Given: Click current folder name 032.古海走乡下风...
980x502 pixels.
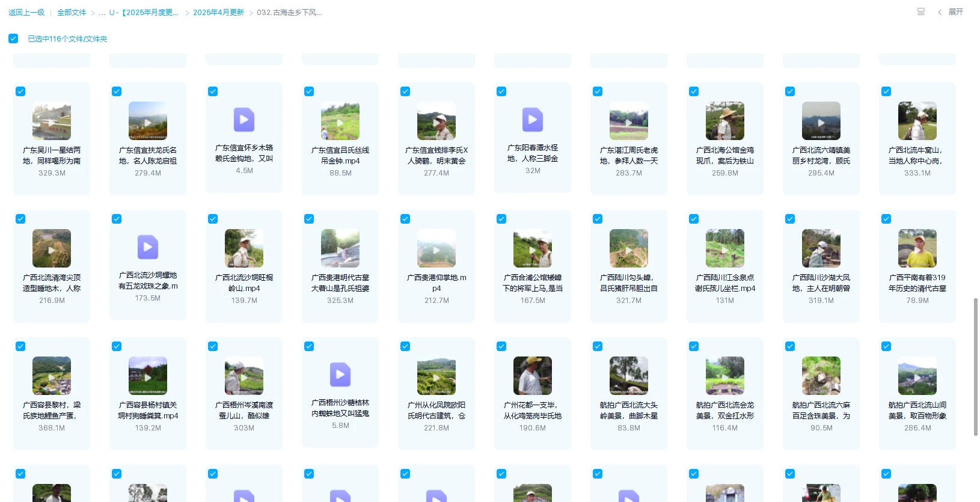Looking at the screenshot, I should coord(289,13).
